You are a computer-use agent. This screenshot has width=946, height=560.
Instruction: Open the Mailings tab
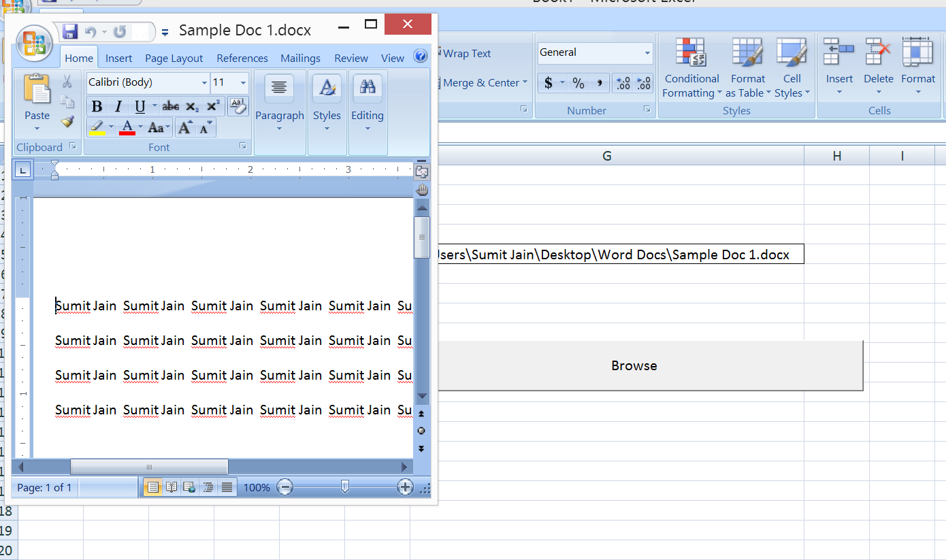(x=300, y=59)
